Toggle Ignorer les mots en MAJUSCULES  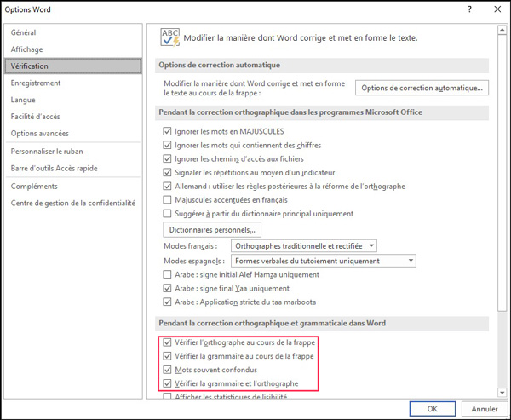167,131
